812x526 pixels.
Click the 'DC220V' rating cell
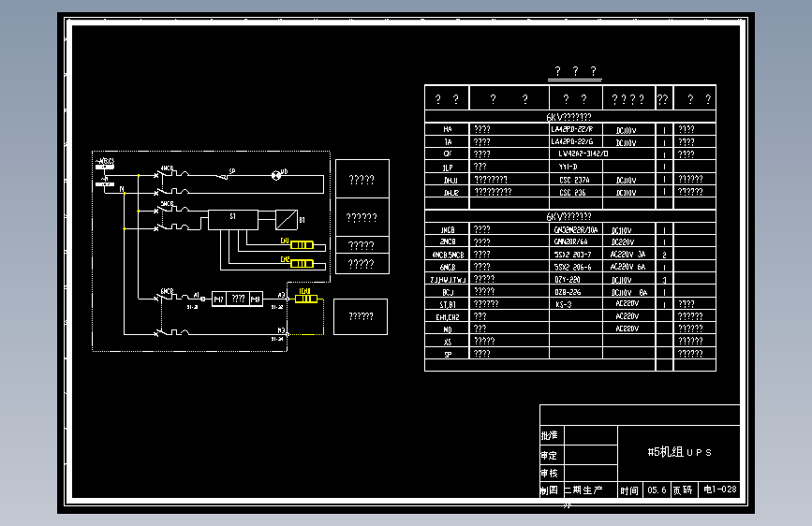623,241
